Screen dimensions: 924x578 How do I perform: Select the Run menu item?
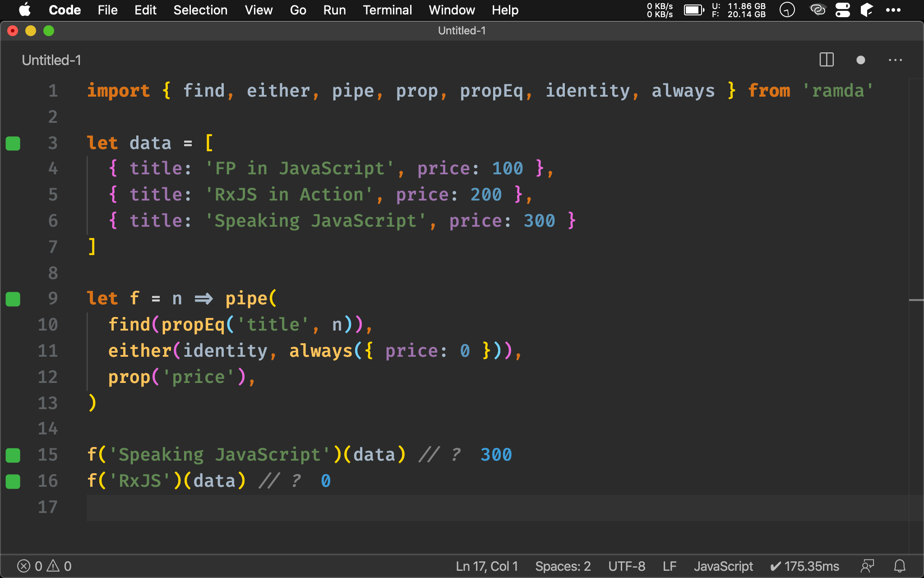(x=333, y=10)
